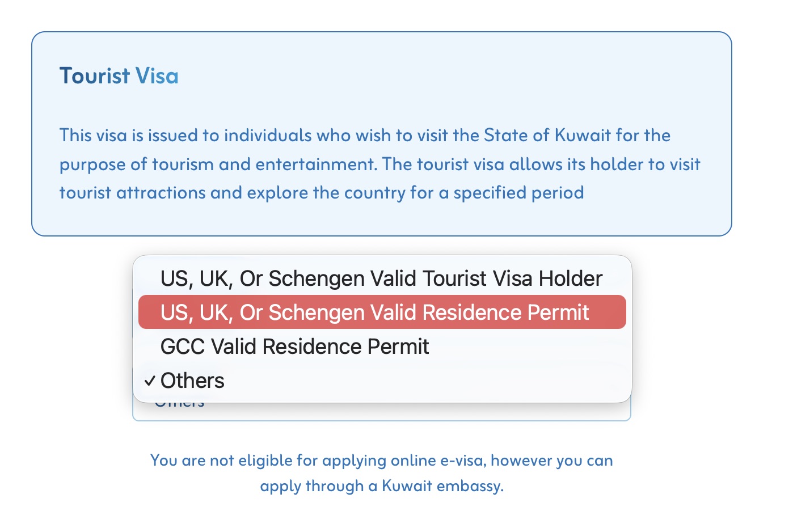This screenshot has width=793, height=532.
Task: Click the 'e-visa' word in the eligibility message
Action: coord(463,460)
